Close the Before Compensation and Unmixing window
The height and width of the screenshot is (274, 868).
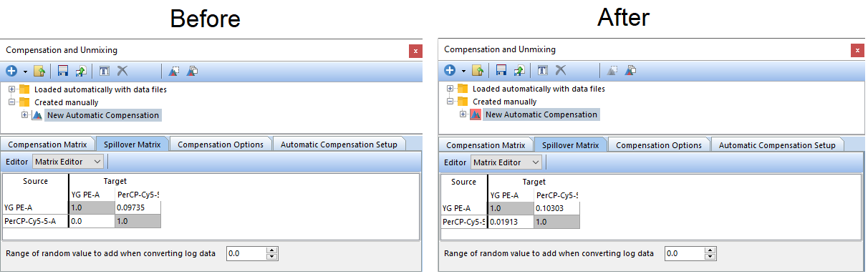(415, 51)
